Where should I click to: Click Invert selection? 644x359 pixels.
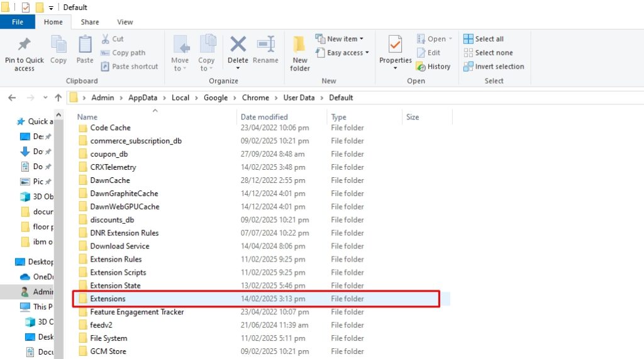coord(494,66)
